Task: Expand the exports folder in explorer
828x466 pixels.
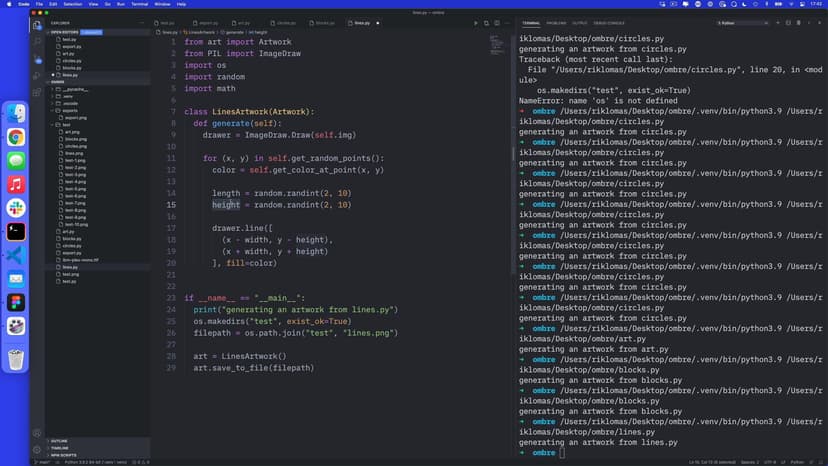Action: pos(70,110)
